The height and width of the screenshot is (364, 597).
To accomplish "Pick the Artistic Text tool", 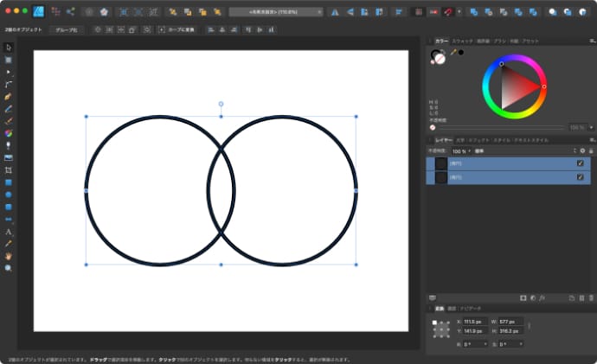I will tap(9, 232).
